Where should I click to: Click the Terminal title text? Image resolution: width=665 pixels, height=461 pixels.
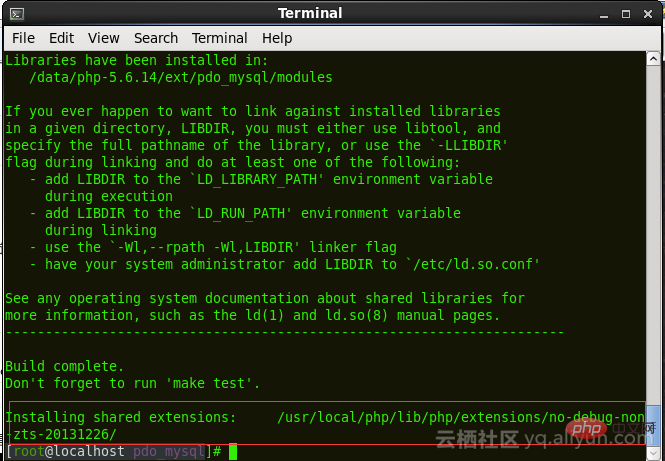[x=310, y=13]
